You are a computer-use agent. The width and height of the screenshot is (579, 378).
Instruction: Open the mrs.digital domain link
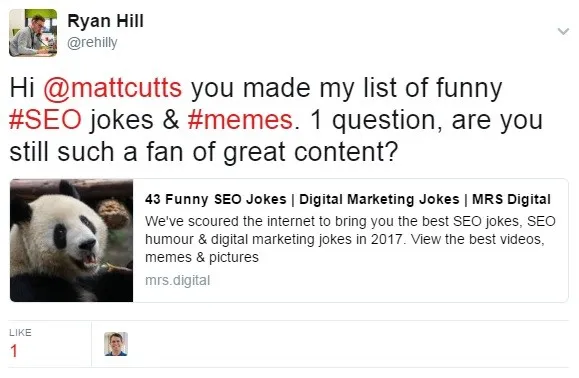pyautogui.click(x=178, y=281)
